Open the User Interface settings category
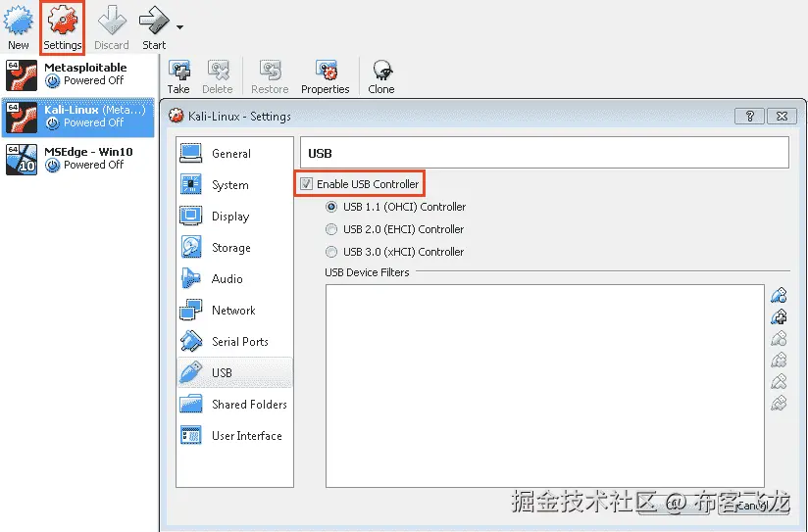This screenshot has height=532, width=808. tap(234, 436)
